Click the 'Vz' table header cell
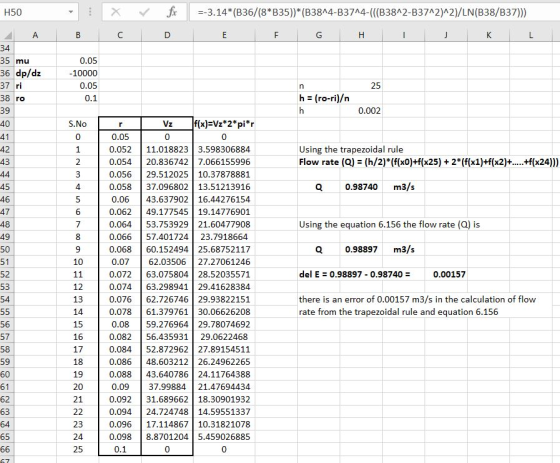Screen dimensions: 560x463 [167, 124]
